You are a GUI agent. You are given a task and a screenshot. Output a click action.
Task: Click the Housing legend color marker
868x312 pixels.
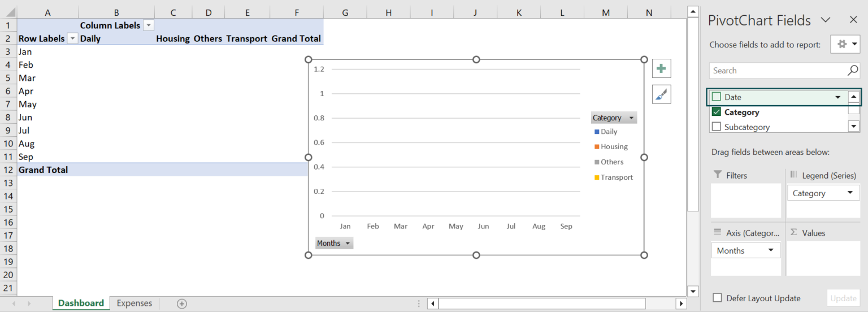point(597,147)
